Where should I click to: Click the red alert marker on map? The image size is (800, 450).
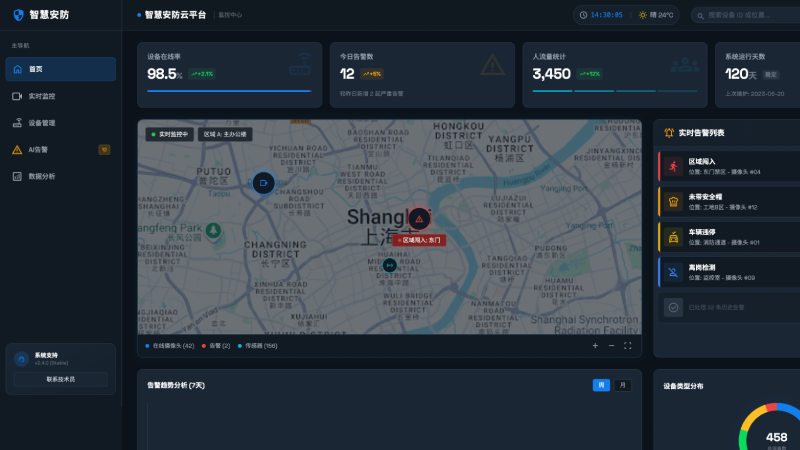pyautogui.click(x=420, y=218)
